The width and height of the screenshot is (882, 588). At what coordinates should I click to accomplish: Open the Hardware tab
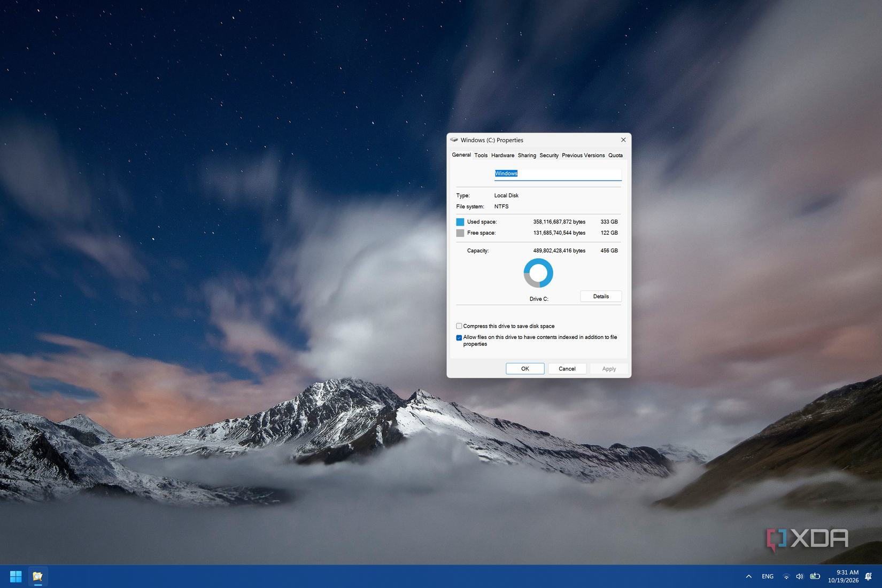click(502, 156)
